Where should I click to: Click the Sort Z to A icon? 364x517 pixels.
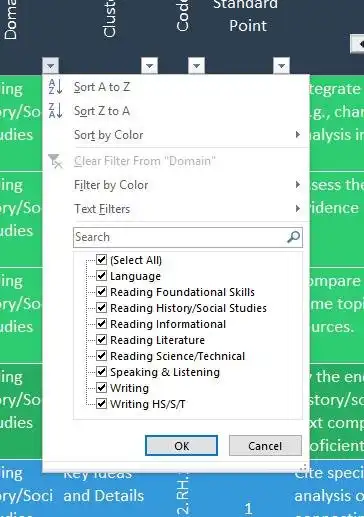[x=55, y=111]
